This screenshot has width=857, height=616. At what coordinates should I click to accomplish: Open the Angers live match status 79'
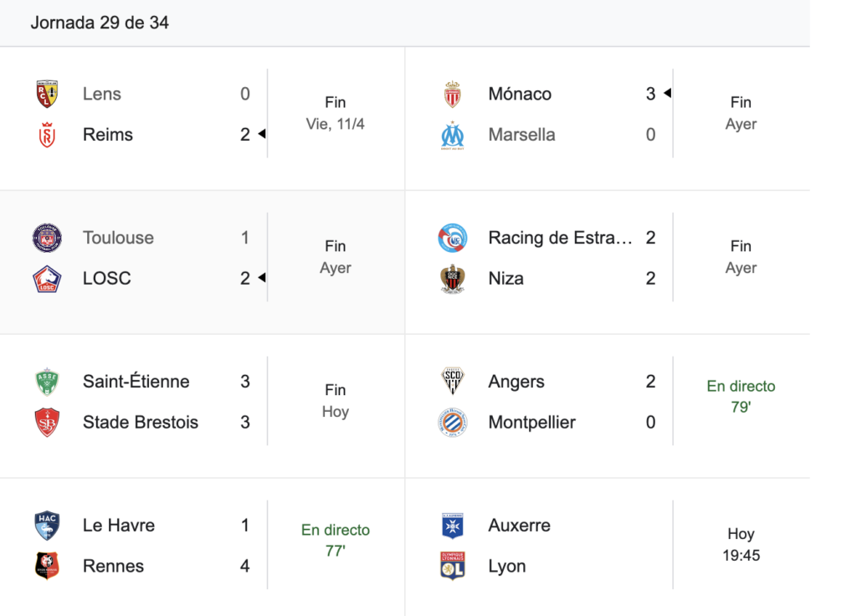[x=741, y=396]
